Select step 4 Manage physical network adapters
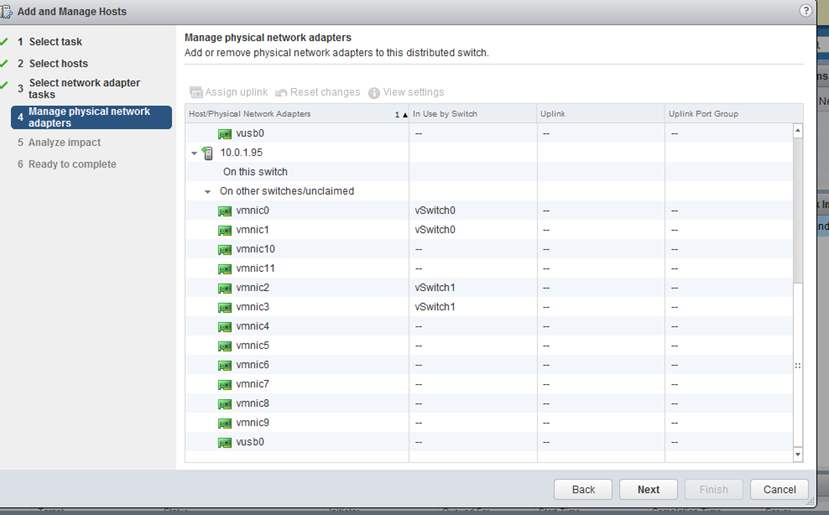Image resolution: width=829 pixels, height=515 pixels. pos(91,117)
